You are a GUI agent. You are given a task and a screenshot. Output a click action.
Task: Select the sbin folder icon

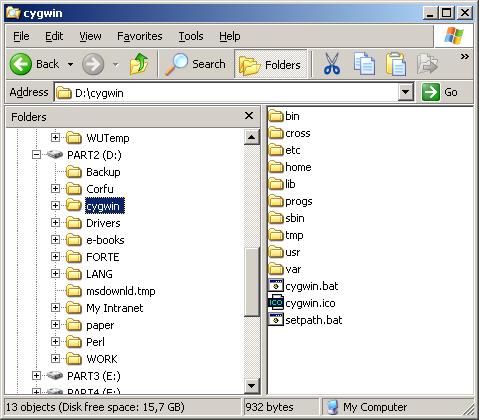pyautogui.click(x=276, y=218)
